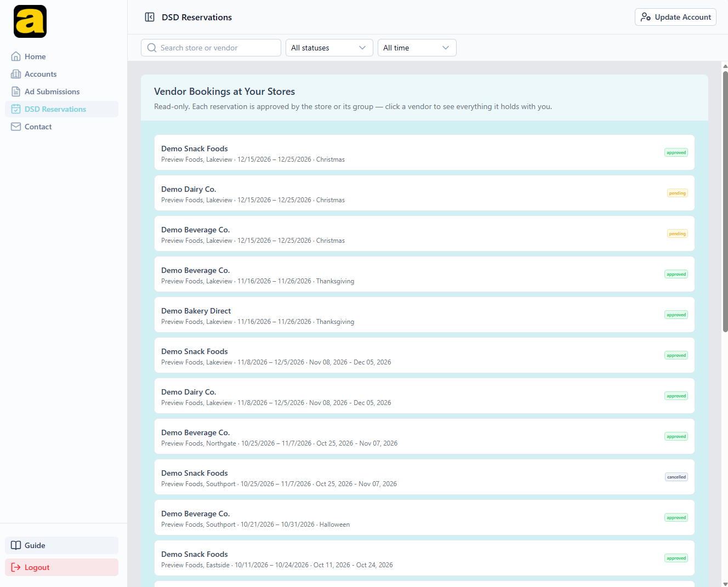The image size is (728, 587).
Task: Focus the Search store or vendor field
Action: point(211,48)
